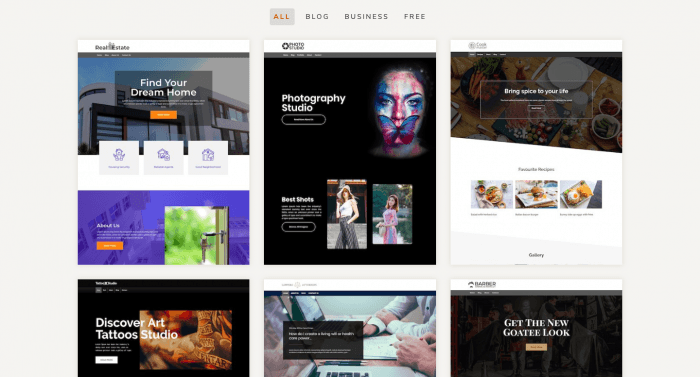Click the housing security icon card
The height and width of the screenshot is (377, 700).
click(119, 158)
